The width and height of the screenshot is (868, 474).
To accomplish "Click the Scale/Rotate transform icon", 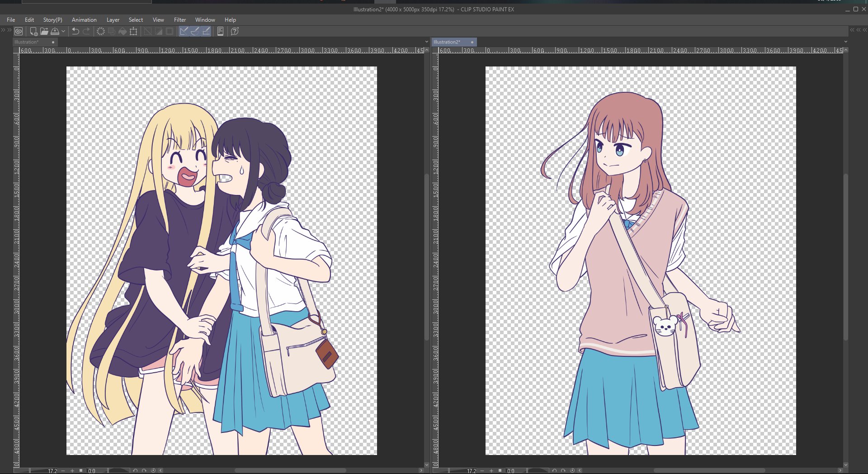I will point(133,31).
